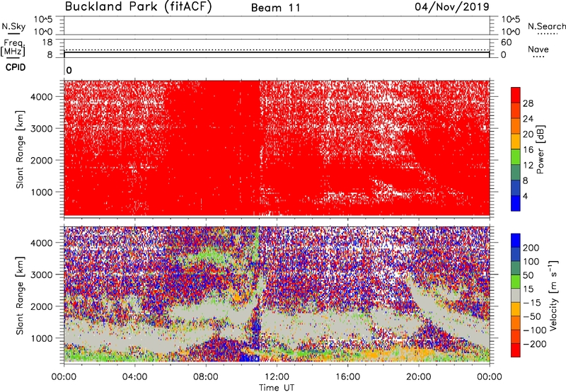Click the '04:00' time tick label
This screenshot has height=392, width=566.
pos(134,377)
